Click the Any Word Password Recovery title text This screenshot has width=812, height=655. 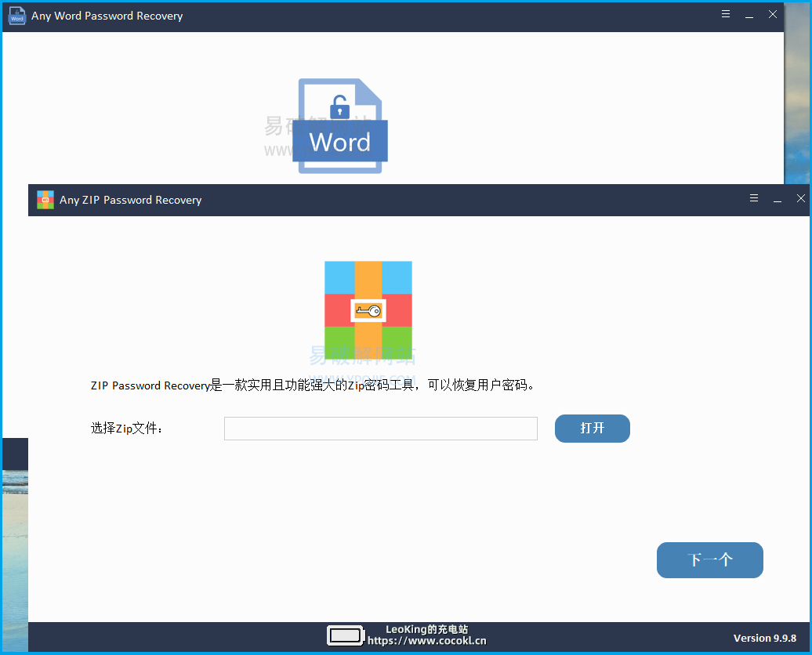point(107,16)
